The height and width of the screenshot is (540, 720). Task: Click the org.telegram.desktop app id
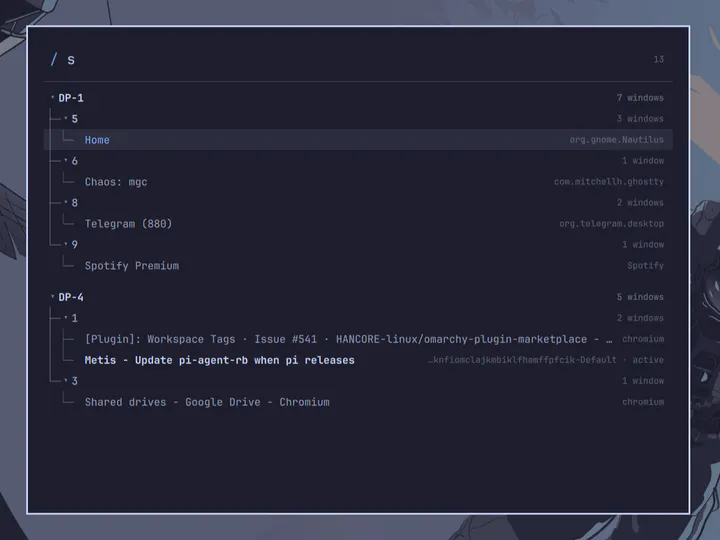612,224
